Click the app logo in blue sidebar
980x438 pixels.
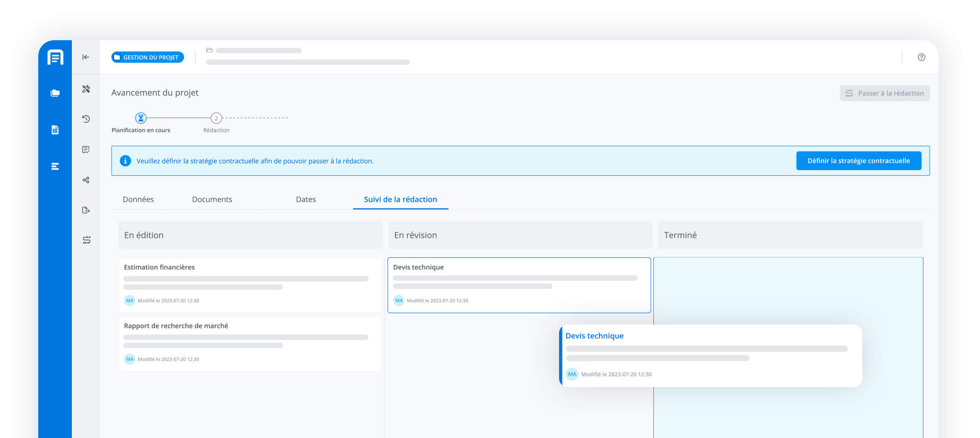coord(55,57)
